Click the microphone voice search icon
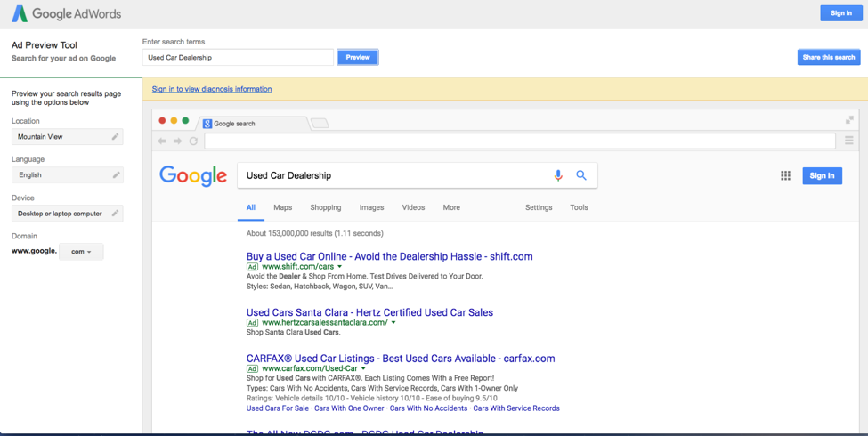Image resolution: width=868 pixels, height=436 pixels. 558,175
